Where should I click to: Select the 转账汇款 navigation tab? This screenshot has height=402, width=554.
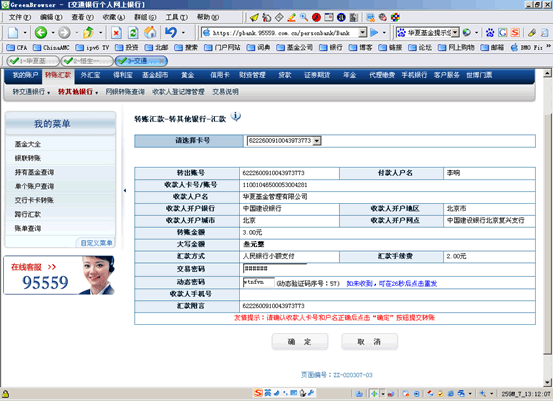[x=58, y=75]
